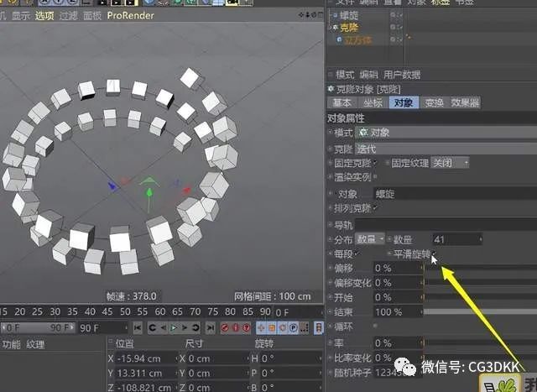
Task: Switch to the 坐标 tab
Action: pyautogui.click(x=373, y=102)
